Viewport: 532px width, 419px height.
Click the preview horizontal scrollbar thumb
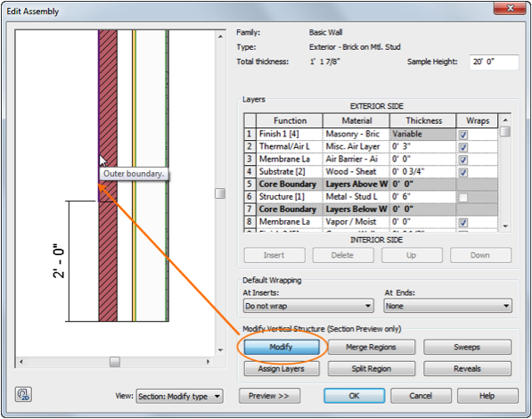(115, 362)
